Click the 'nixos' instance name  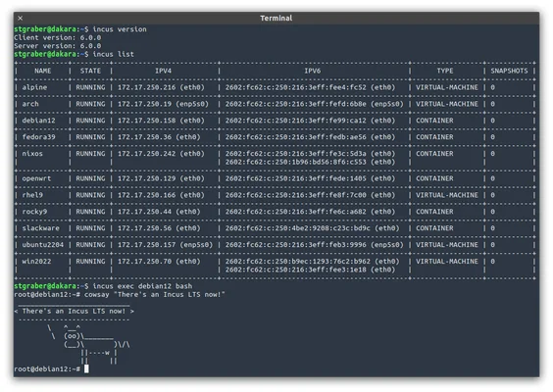point(32,154)
